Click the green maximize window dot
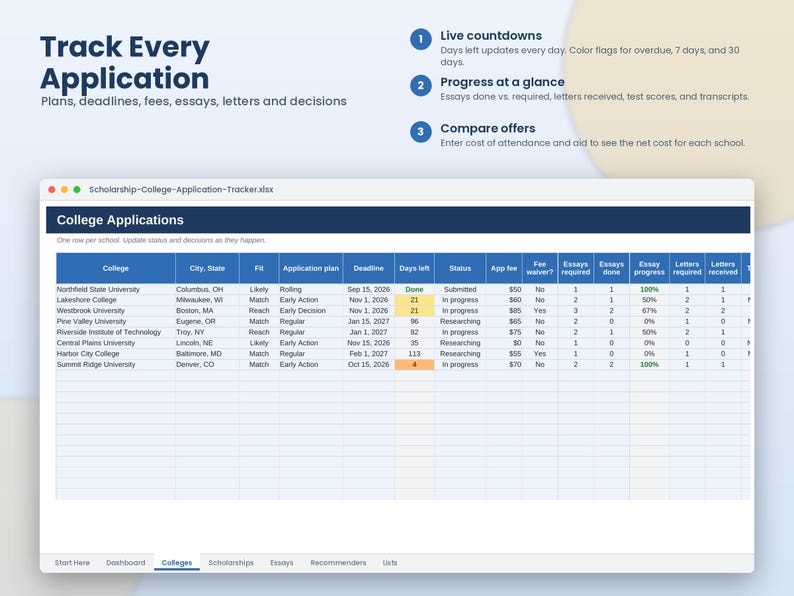794x596 pixels. (x=77, y=189)
